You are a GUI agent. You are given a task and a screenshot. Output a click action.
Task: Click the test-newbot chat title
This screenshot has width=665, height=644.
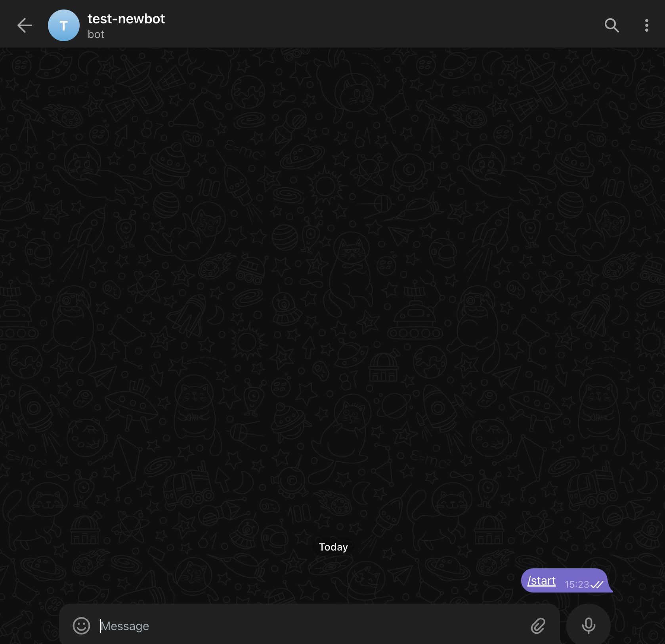(x=126, y=19)
